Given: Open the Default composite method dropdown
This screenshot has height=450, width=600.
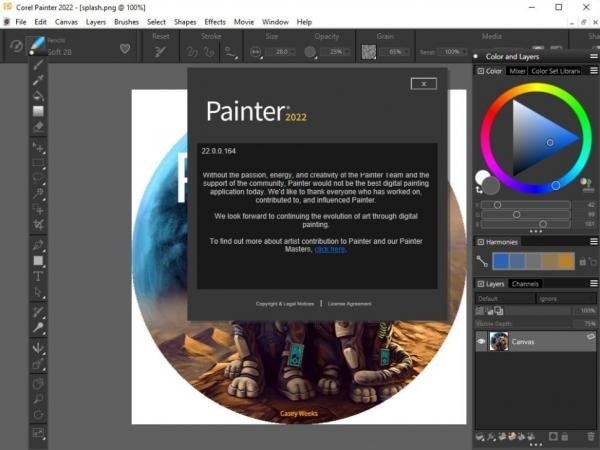Looking at the screenshot, I should (505, 298).
